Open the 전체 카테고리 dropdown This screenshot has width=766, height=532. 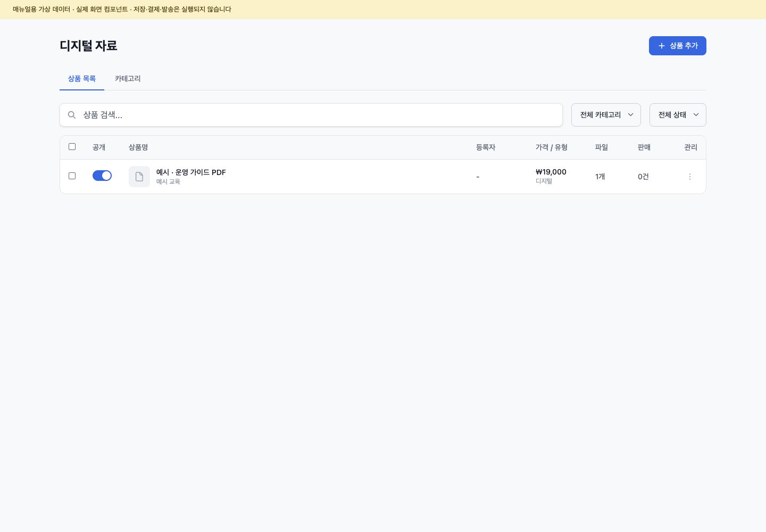coord(606,115)
